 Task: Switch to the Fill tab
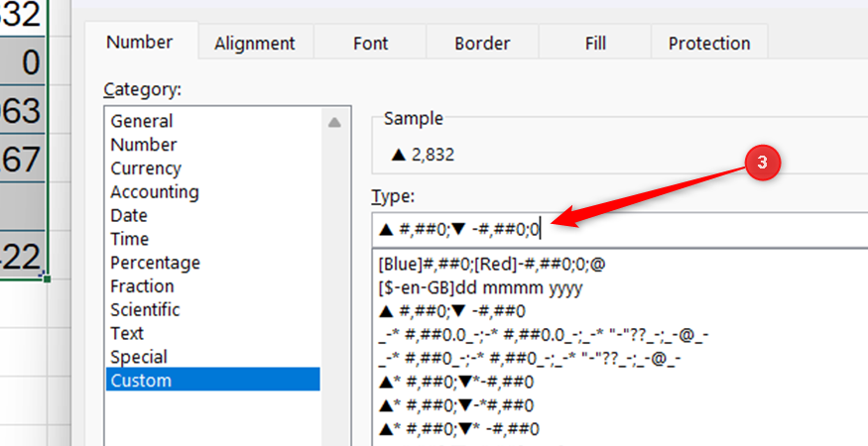[x=595, y=43]
